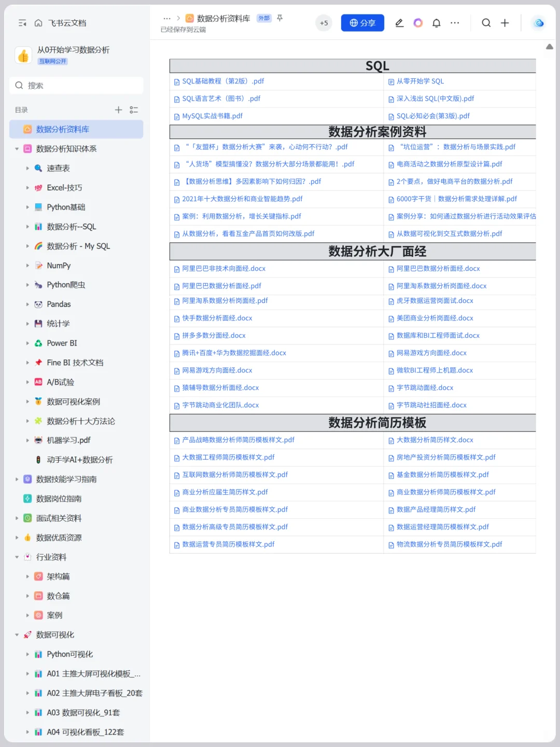The width and height of the screenshot is (560, 747).
Task: Click the file icon beside SQL基础教程（第2版）.pdf
Action: (x=177, y=82)
